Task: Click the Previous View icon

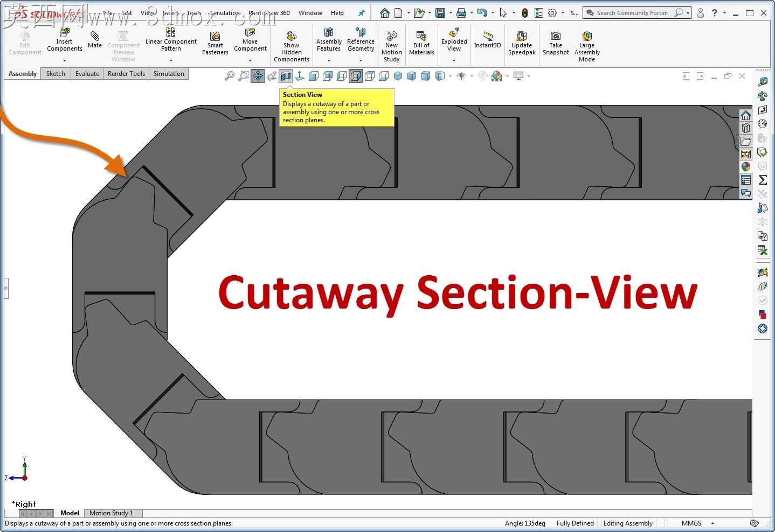Action: pyautogui.click(x=272, y=76)
